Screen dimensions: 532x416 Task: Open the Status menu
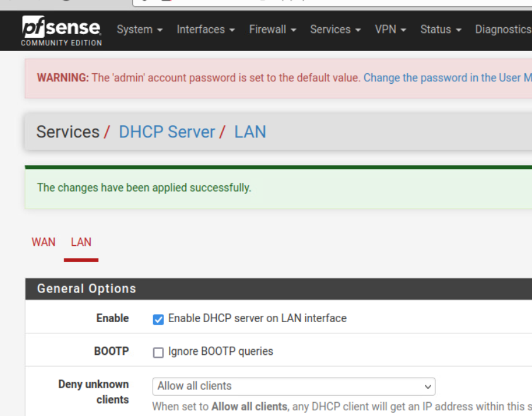[441, 30]
